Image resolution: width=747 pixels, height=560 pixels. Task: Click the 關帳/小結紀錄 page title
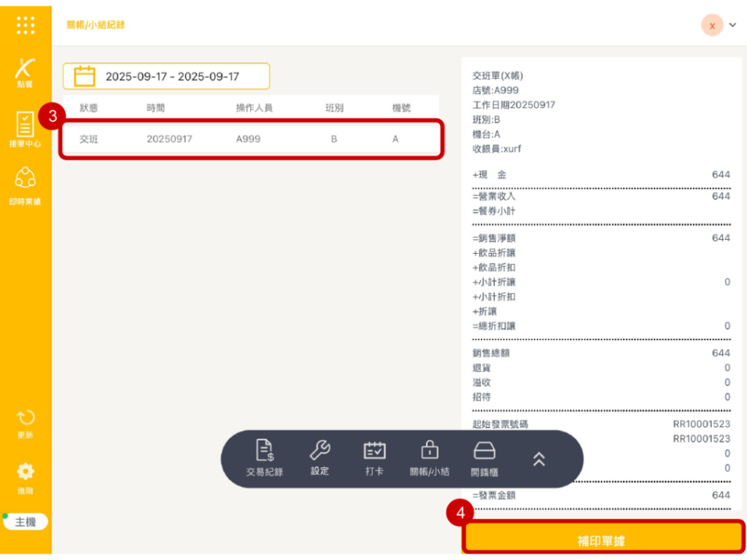[96, 25]
